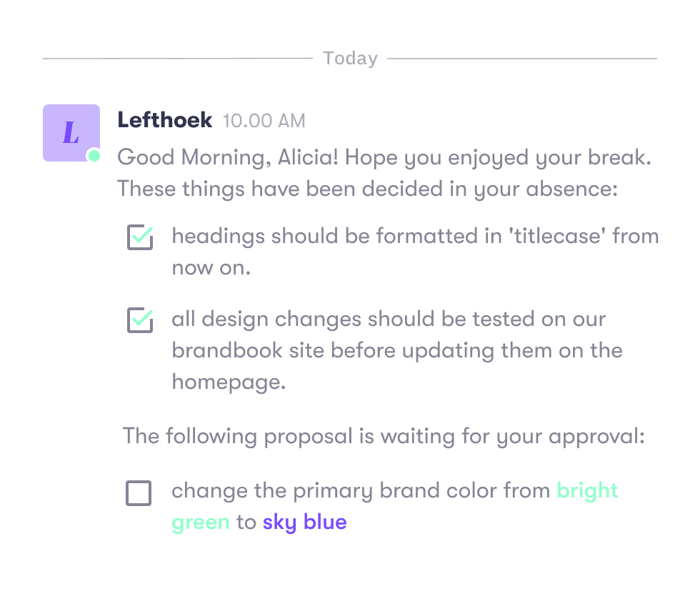The height and width of the screenshot is (589, 700).
Task: Click the 'bright green' colored text
Action: 394,506
